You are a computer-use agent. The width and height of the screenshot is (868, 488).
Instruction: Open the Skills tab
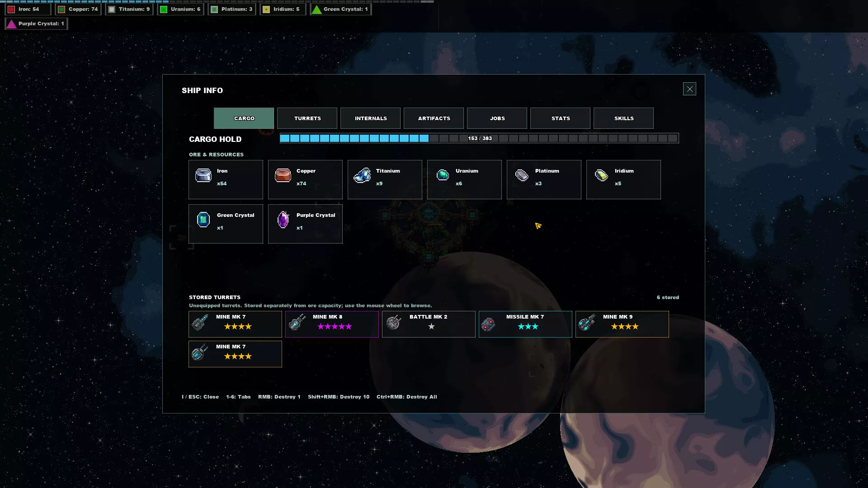623,118
